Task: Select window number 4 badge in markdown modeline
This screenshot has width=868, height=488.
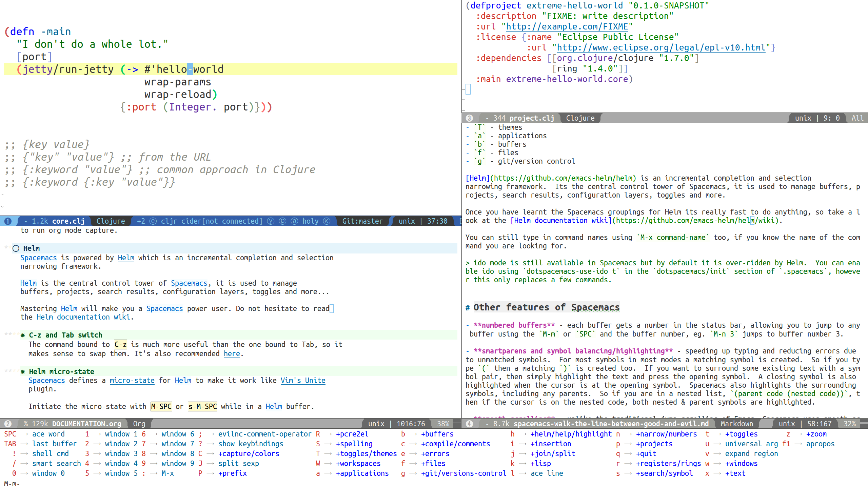Action: tap(469, 424)
